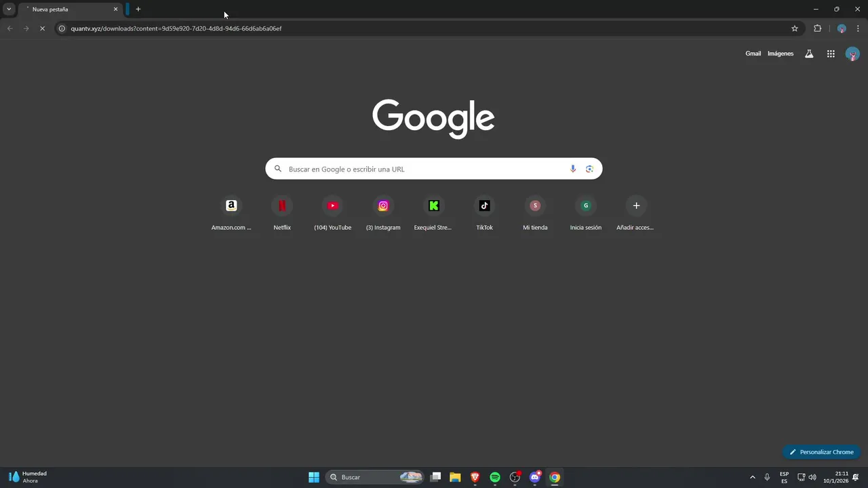This screenshot has width=868, height=488.
Task: Open the Exequiel Stre... Kick shortcut
Action: (x=433, y=213)
